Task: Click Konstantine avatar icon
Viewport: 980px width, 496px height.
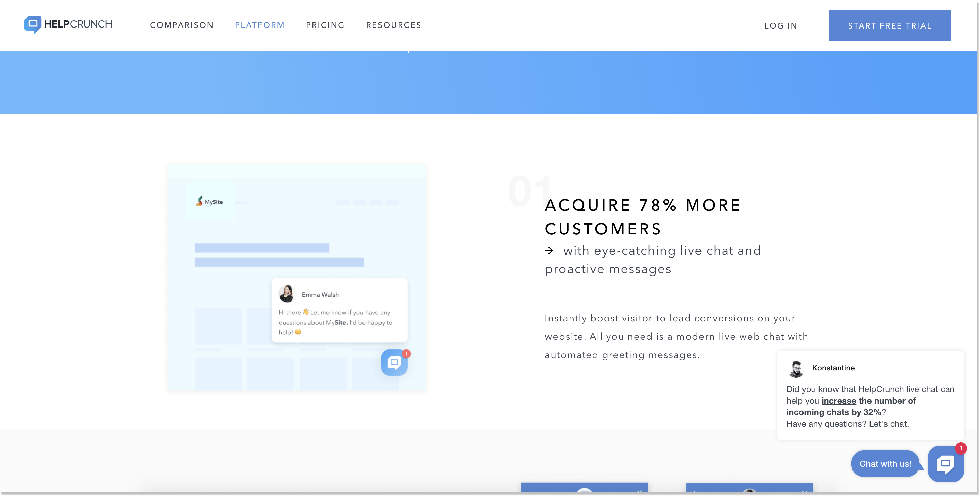Action: pyautogui.click(x=796, y=368)
